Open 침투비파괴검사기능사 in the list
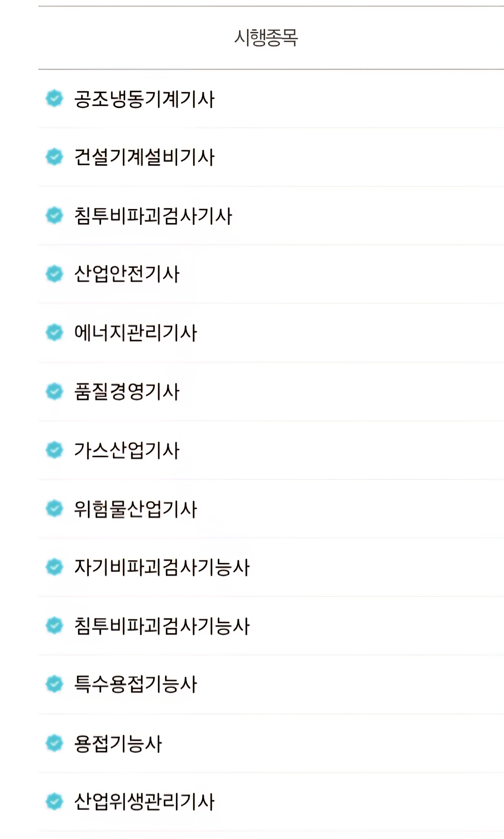504x839 pixels. [162, 626]
